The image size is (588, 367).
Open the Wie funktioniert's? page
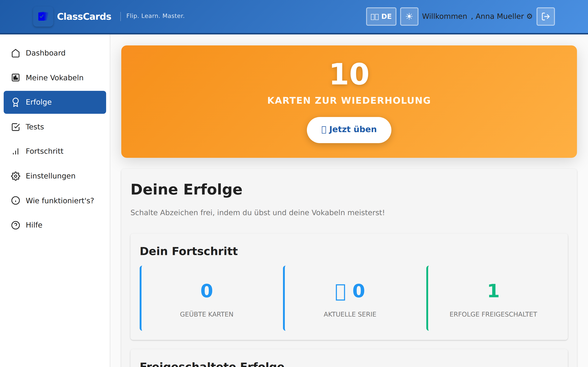pos(59,201)
